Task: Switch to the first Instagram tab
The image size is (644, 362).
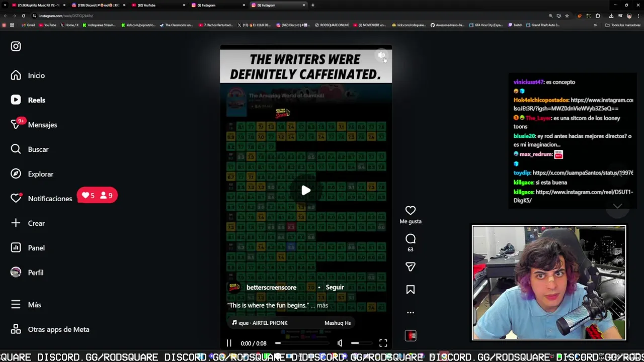Action: coord(218,5)
